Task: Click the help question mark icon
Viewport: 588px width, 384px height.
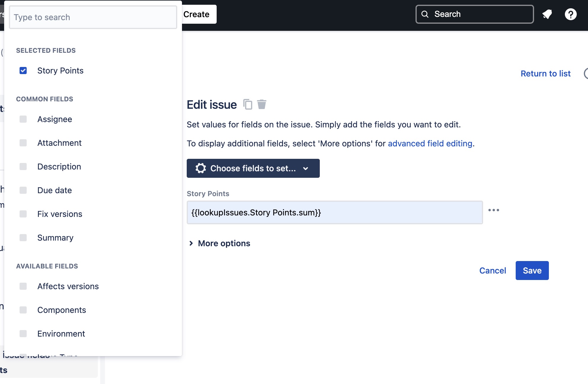Action: click(x=571, y=14)
